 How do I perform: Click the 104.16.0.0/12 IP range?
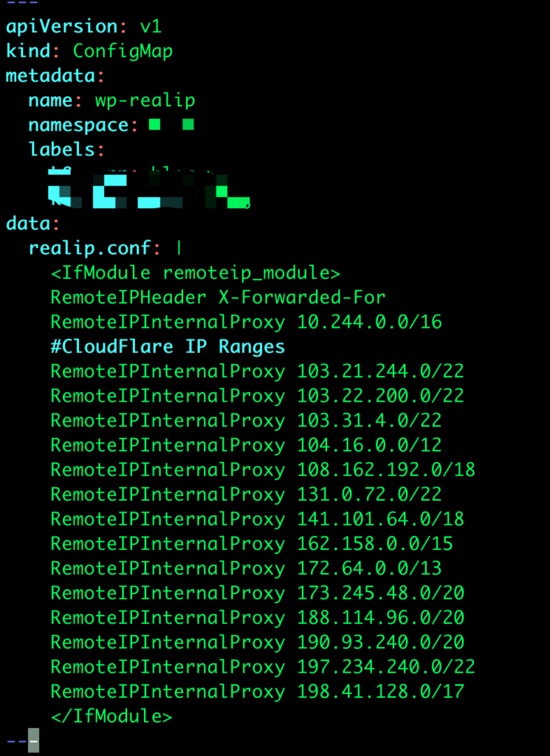click(x=369, y=445)
